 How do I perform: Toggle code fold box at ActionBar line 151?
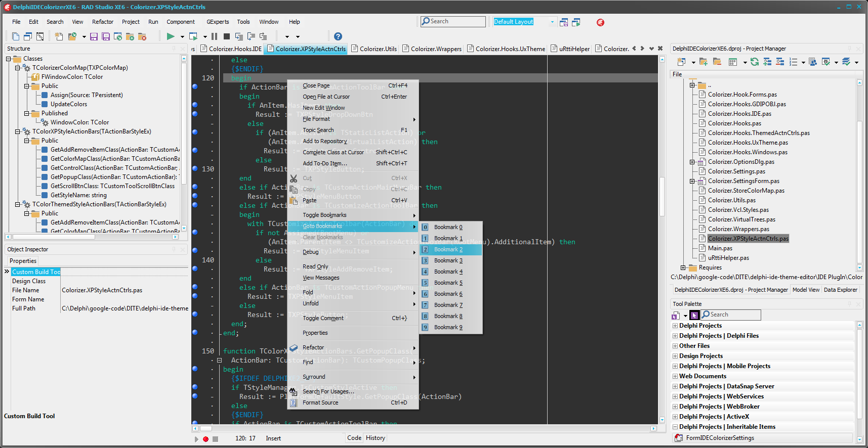click(220, 361)
